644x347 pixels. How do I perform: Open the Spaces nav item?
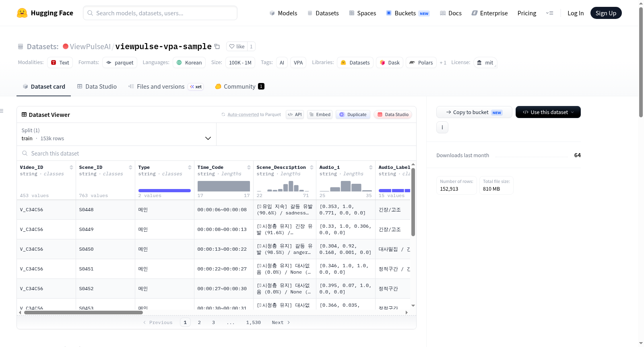pos(362,13)
